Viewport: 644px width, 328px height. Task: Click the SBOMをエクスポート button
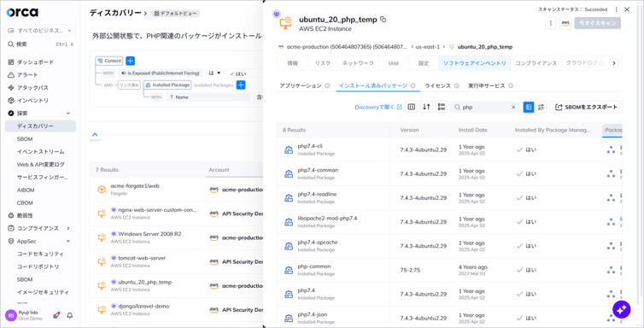click(x=586, y=107)
